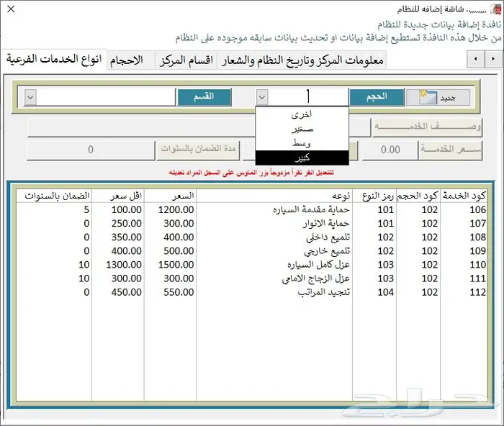504x426 pixels.
Task: Click the warranty years field showing 0
Action: [91, 150]
